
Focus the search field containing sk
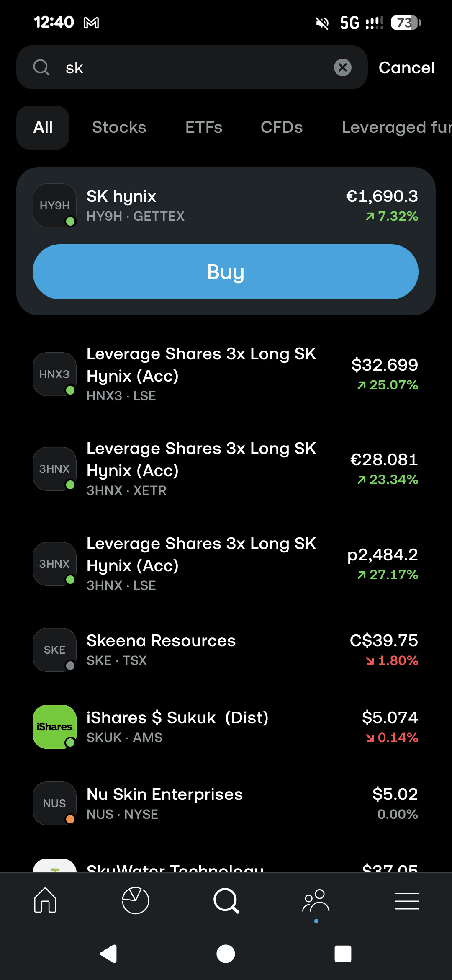point(192,67)
